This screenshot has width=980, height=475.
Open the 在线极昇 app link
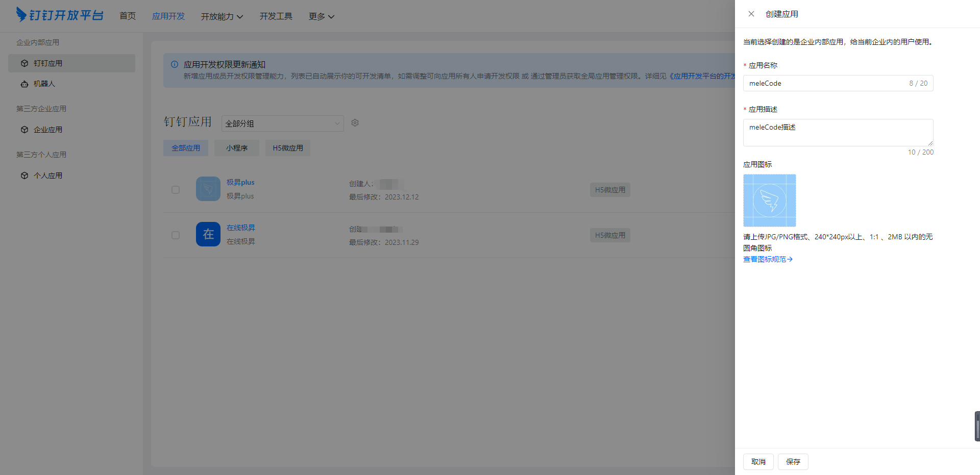(x=241, y=228)
